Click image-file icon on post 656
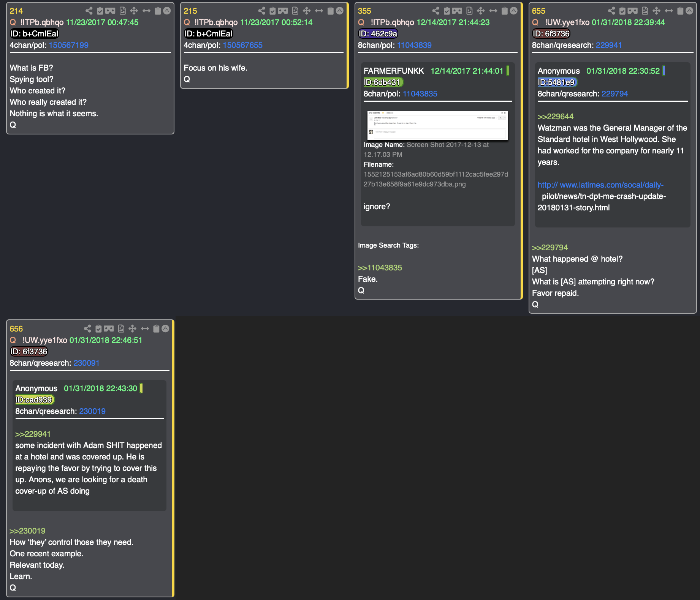This screenshot has height=600, width=700. (x=121, y=328)
